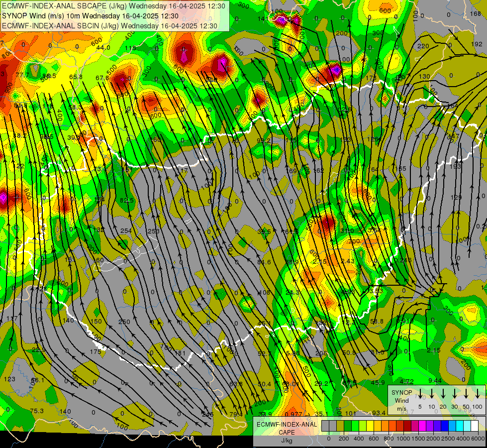The width and height of the screenshot is (487, 448).
Task: Click the SBCIN title line at the top left
Action: coord(109,26)
